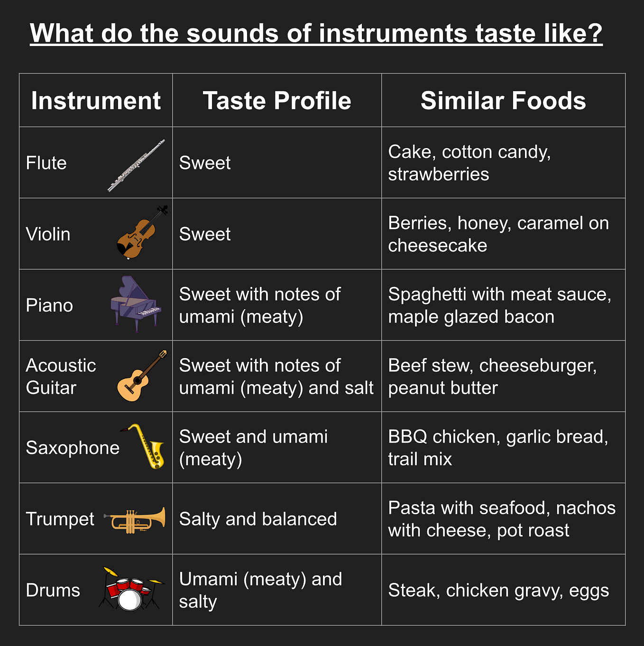Image resolution: width=644 pixels, height=646 pixels.
Task: Click the 'Salty and balanced' cell
Action: tap(277, 518)
